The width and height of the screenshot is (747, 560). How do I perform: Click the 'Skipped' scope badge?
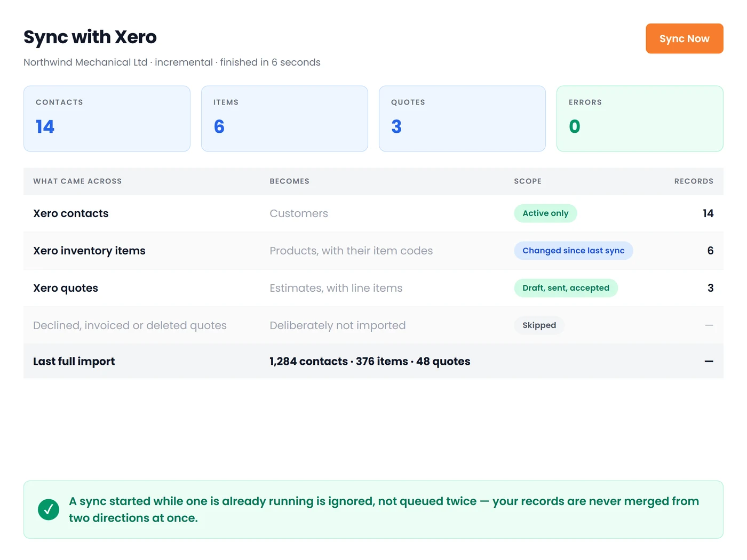click(539, 325)
